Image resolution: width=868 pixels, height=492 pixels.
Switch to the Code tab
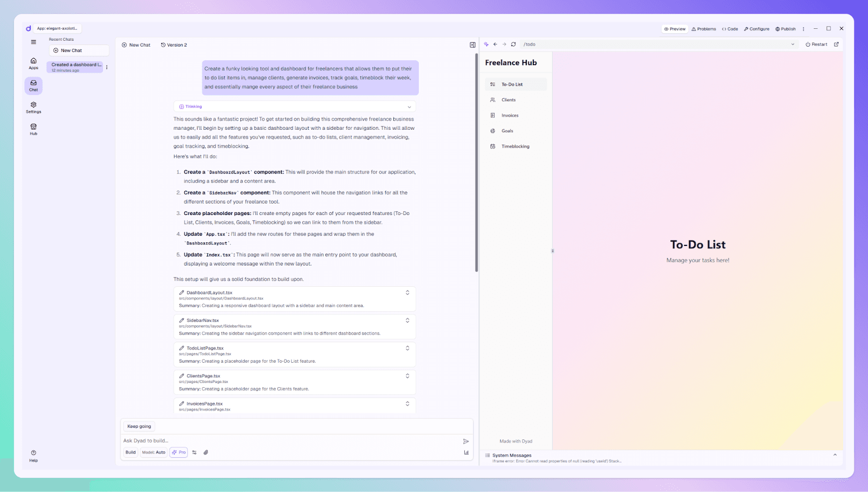730,29
